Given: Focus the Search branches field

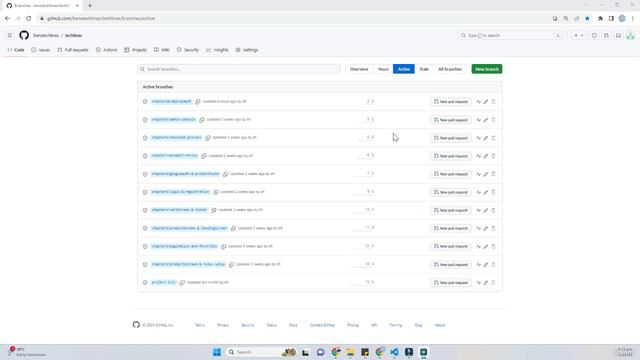Looking at the screenshot, I should [239, 69].
